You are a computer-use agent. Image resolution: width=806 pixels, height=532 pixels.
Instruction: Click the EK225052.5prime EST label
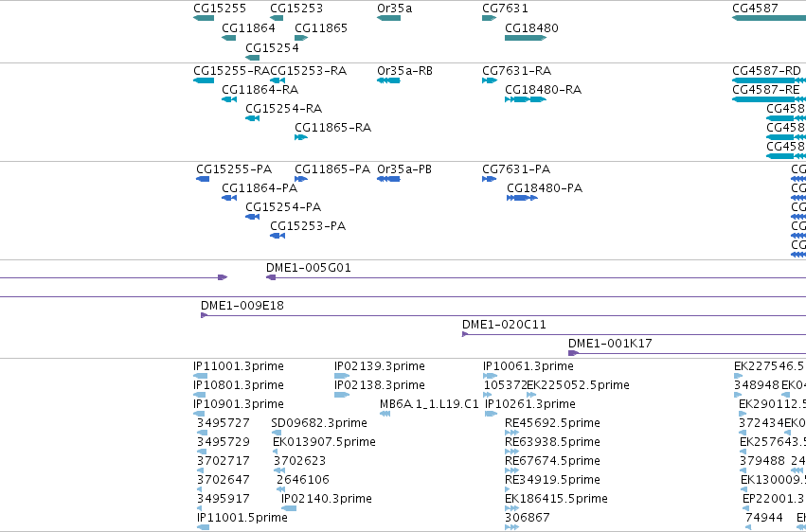point(579,385)
